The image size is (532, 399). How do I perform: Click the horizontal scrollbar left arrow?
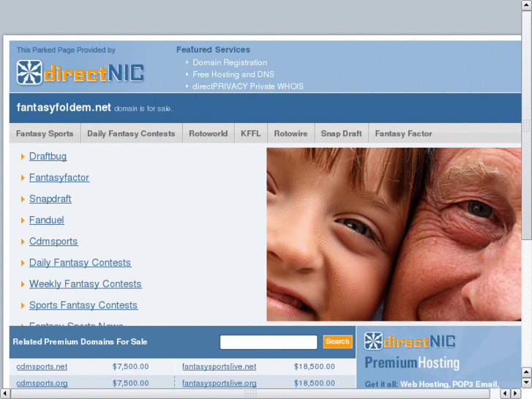click(4, 394)
